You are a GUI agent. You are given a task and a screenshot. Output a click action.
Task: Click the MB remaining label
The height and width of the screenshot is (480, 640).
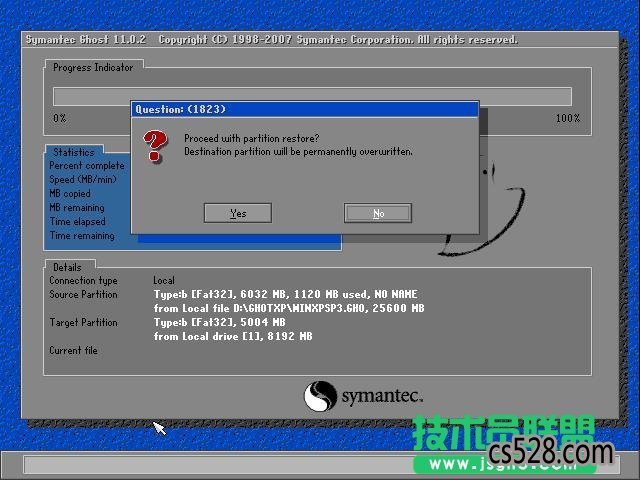(x=77, y=207)
